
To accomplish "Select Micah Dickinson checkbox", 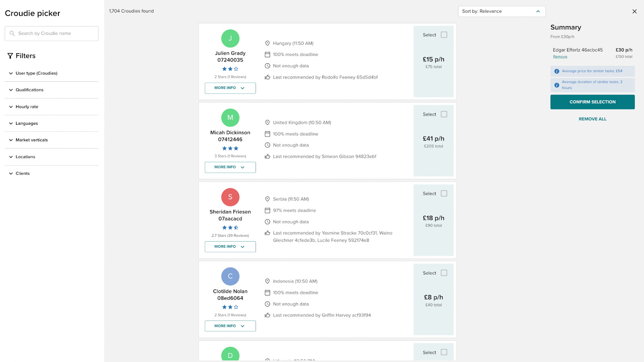I will click(444, 114).
